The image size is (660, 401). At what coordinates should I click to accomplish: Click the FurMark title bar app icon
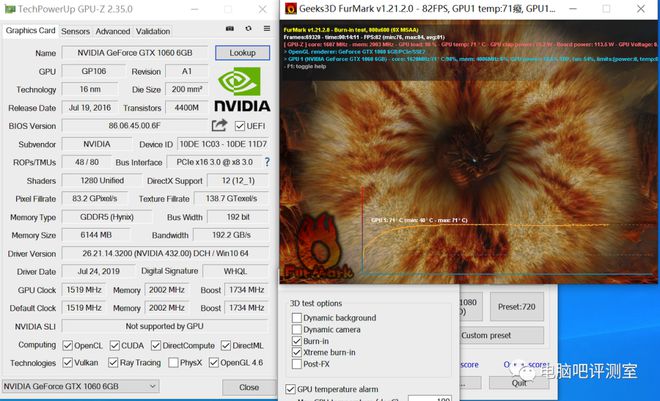290,8
